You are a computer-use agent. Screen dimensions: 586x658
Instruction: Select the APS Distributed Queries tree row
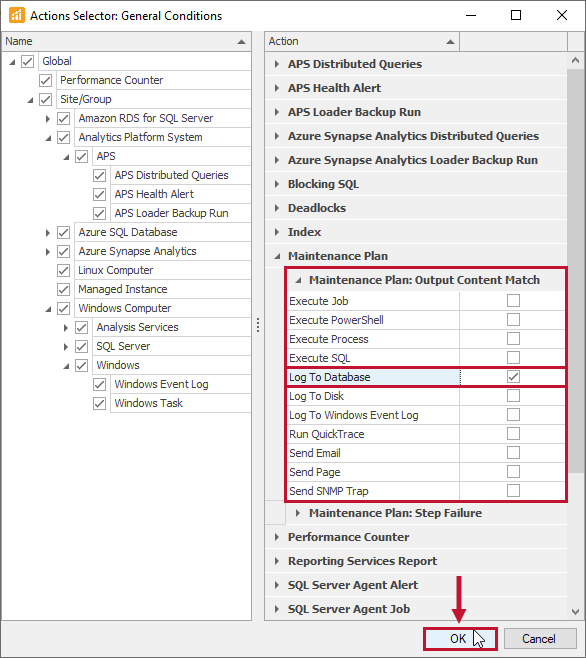click(181, 175)
